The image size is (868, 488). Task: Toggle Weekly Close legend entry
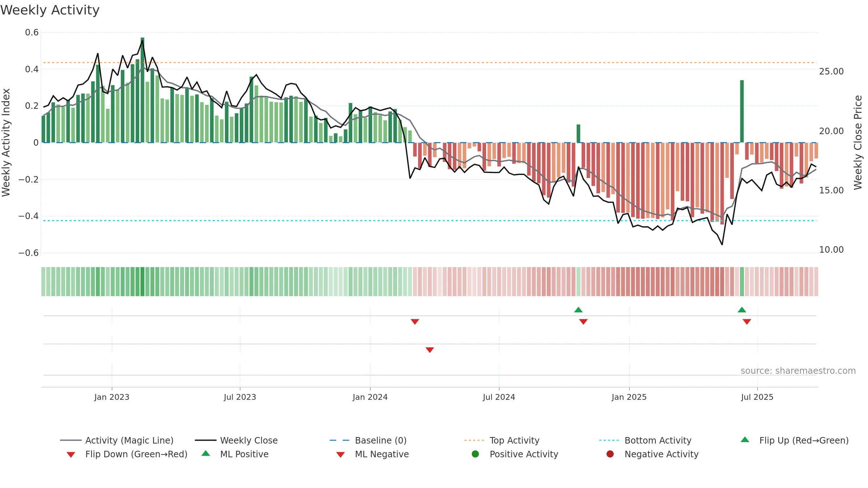(236, 440)
